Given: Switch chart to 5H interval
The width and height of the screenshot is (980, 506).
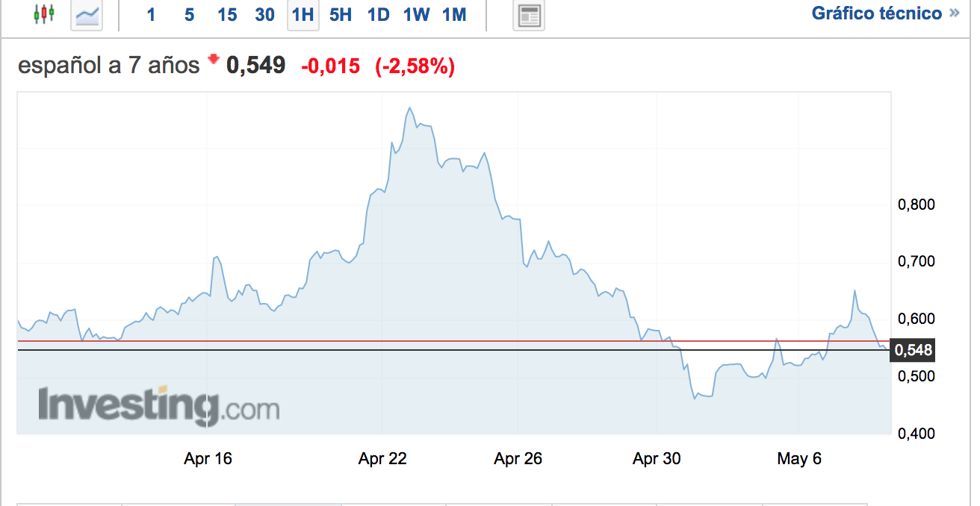Looking at the screenshot, I should (x=341, y=15).
